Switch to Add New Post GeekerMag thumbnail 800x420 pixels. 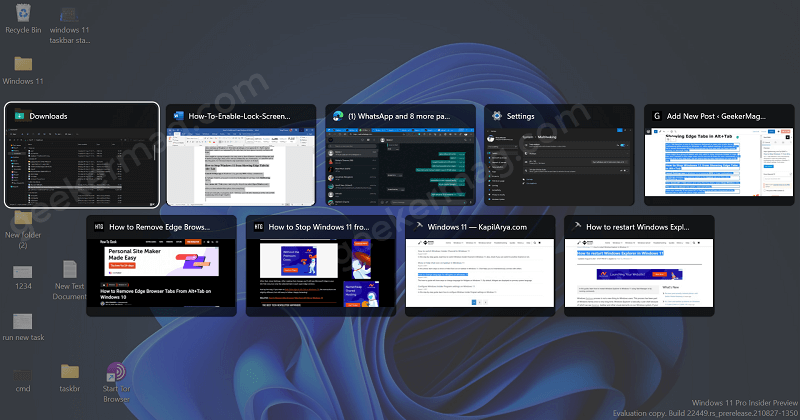719,163
